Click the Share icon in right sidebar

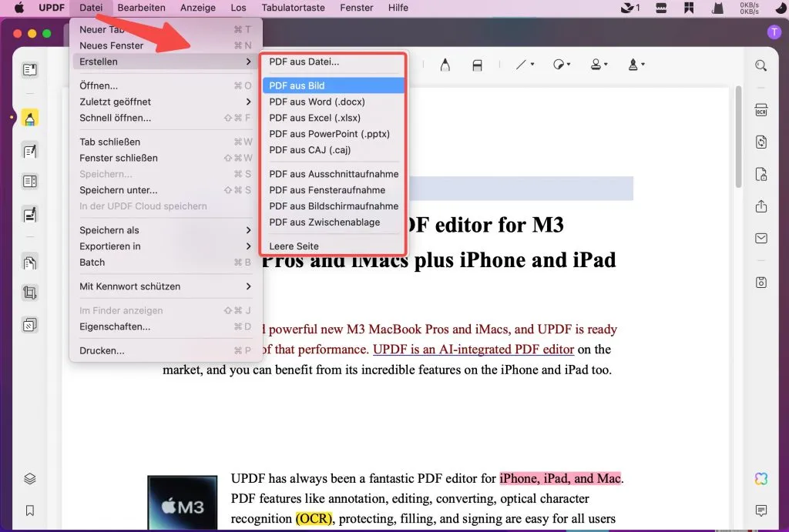761,207
